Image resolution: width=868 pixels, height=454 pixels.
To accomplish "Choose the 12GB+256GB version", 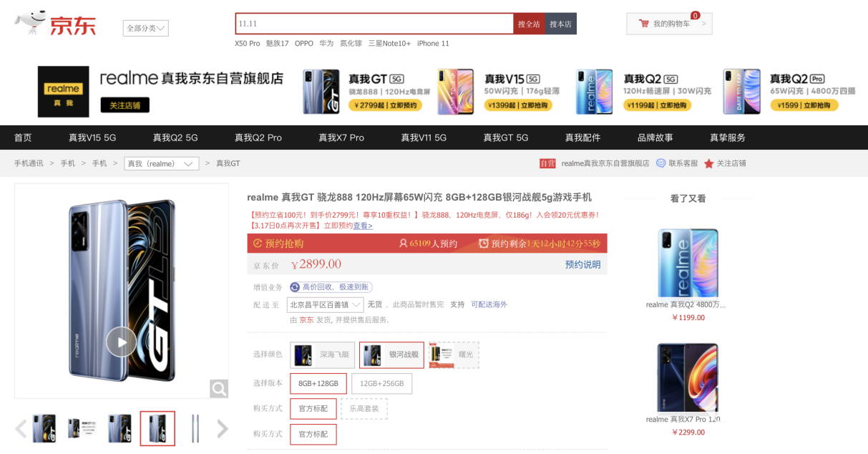I will click(x=381, y=384).
